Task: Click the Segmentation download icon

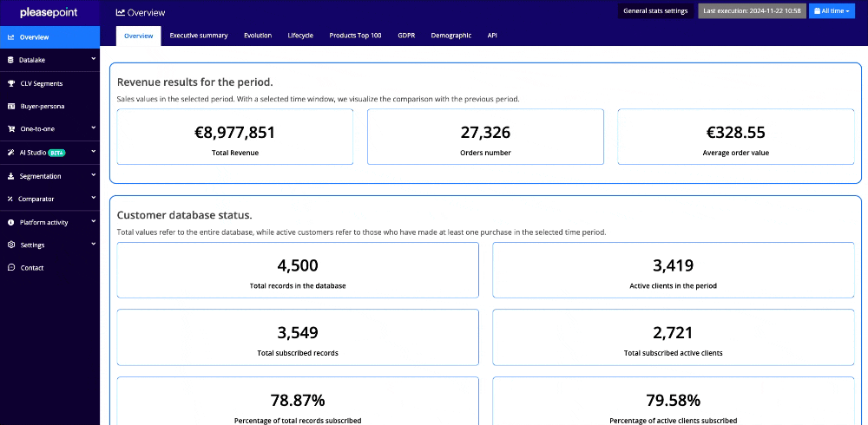Action: click(10, 176)
